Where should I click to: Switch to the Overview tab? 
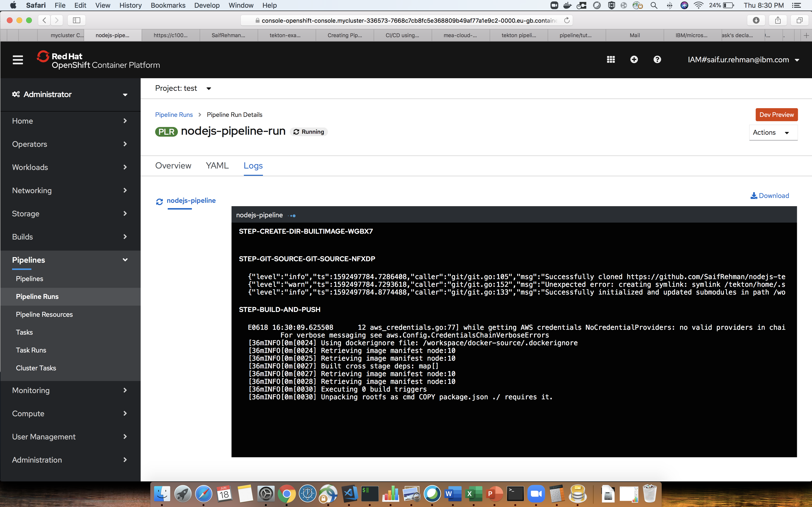(x=173, y=166)
